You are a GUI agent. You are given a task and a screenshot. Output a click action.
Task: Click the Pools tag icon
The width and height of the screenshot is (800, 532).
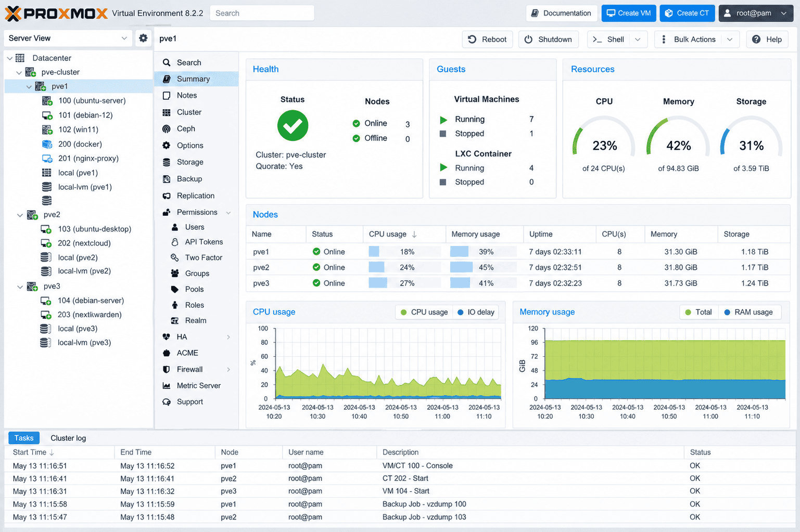click(175, 289)
